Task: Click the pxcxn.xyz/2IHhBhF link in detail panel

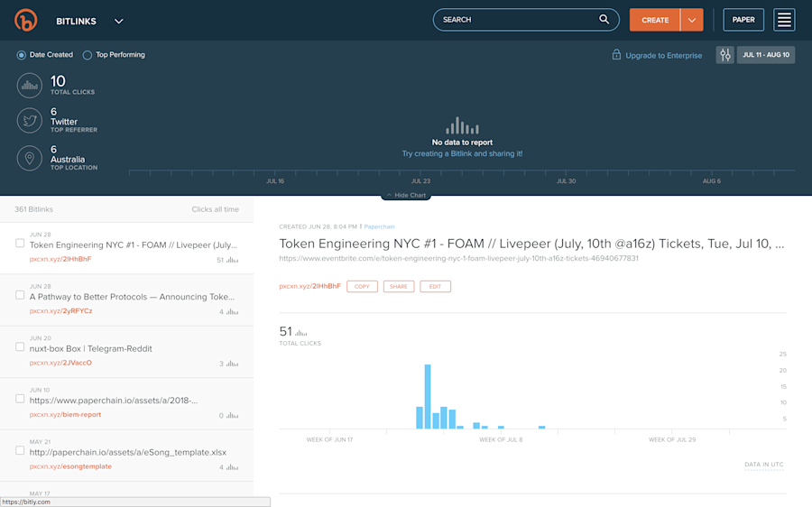Action: (309, 286)
